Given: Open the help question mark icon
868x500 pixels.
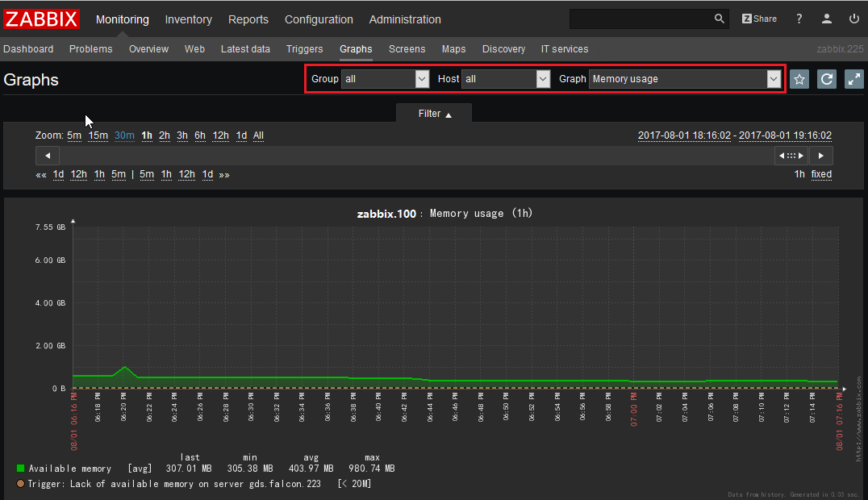Looking at the screenshot, I should pos(799,19).
